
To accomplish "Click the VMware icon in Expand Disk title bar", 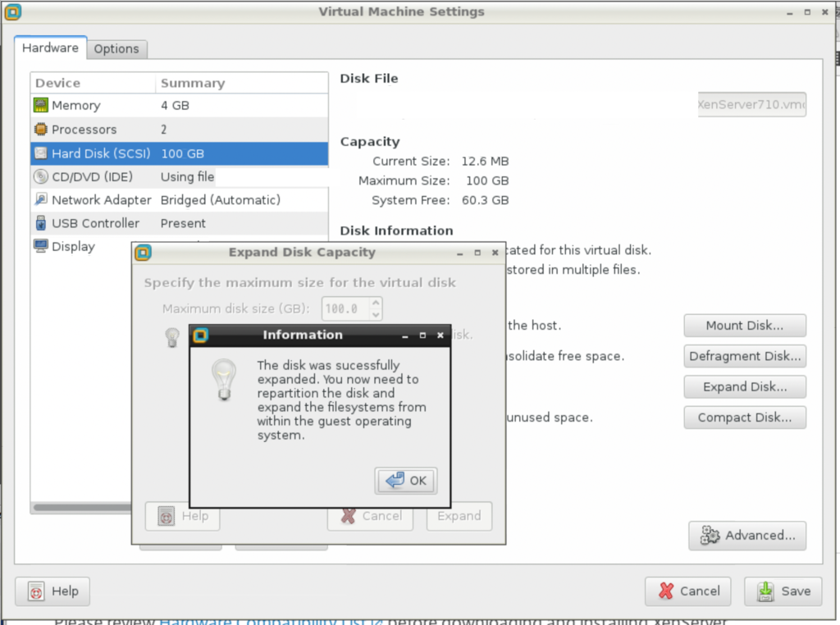I will tap(143, 253).
